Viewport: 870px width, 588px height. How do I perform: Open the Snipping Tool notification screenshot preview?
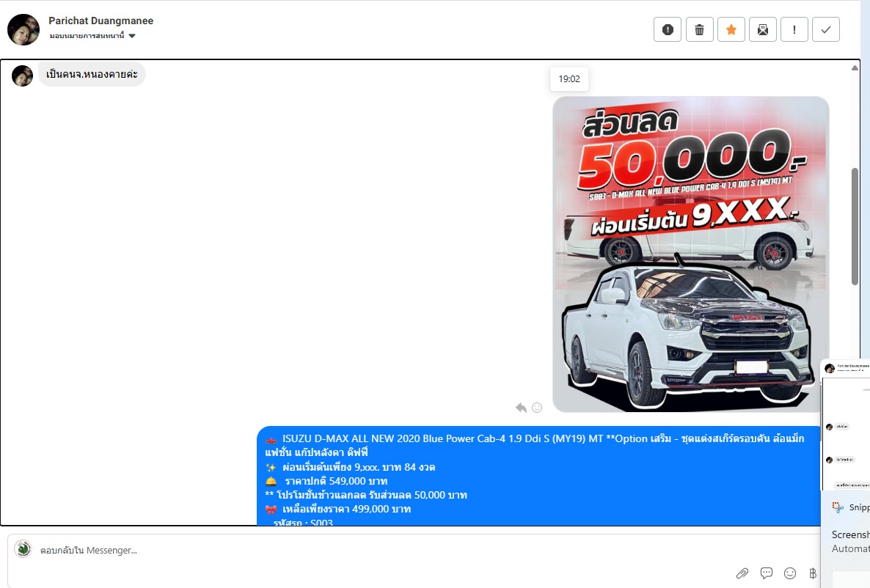[x=846, y=425]
